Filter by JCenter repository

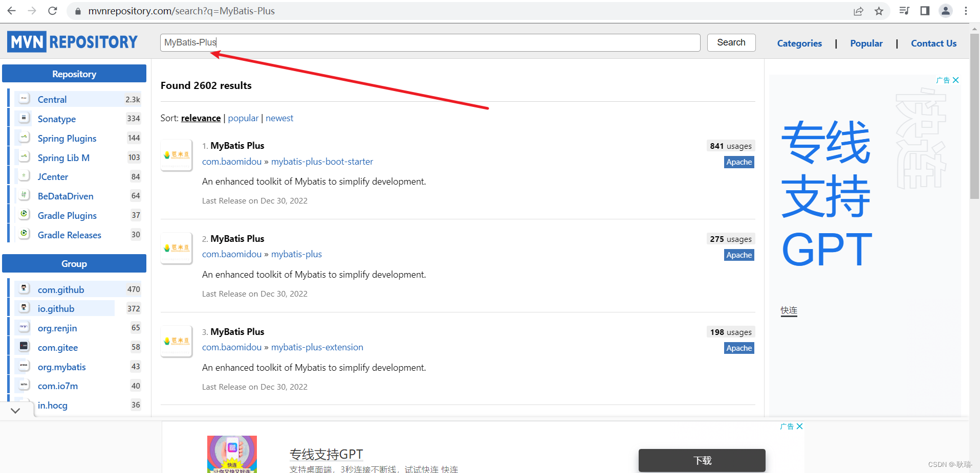[x=53, y=177]
